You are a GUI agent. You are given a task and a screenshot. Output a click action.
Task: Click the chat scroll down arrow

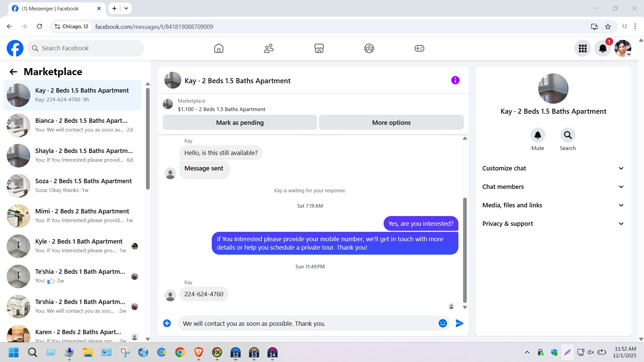[465, 307]
